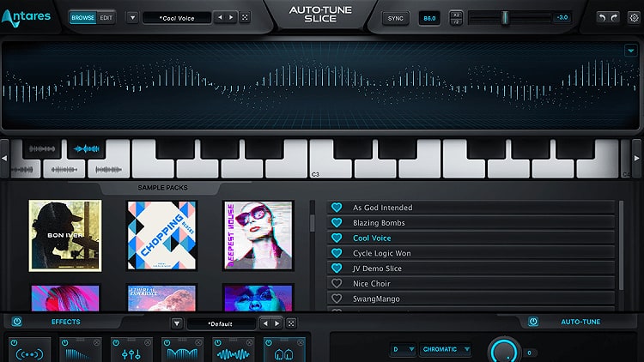Load the Cycle Logic Won preset

[x=471, y=253]
